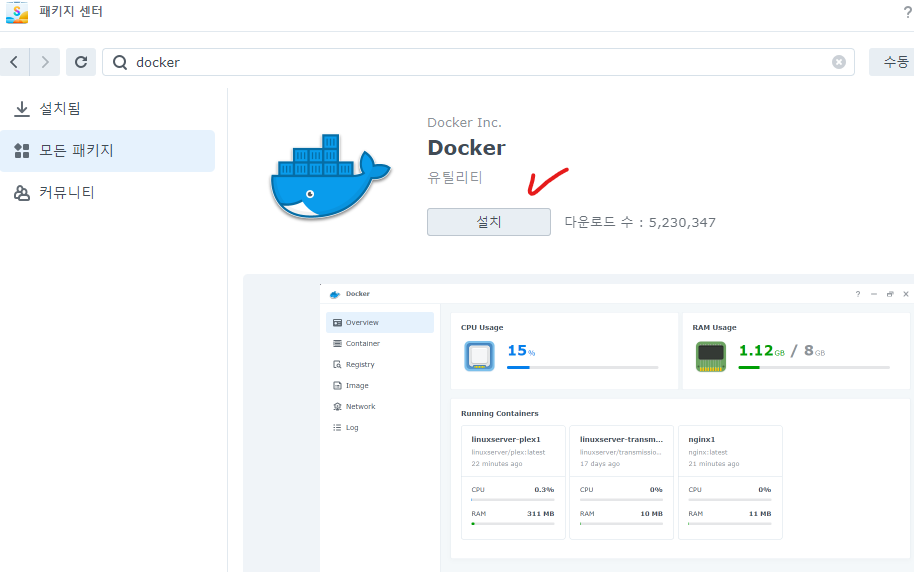914x572 pixels.
Task: Select Image in the Docker preview sidebar
Action: point(380,385)
